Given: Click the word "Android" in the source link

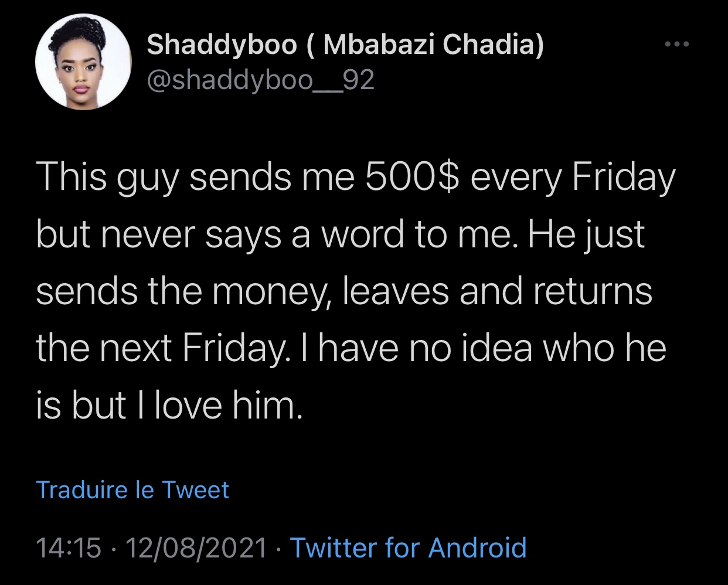Looking at the screenshot, I should coord(478,547).
